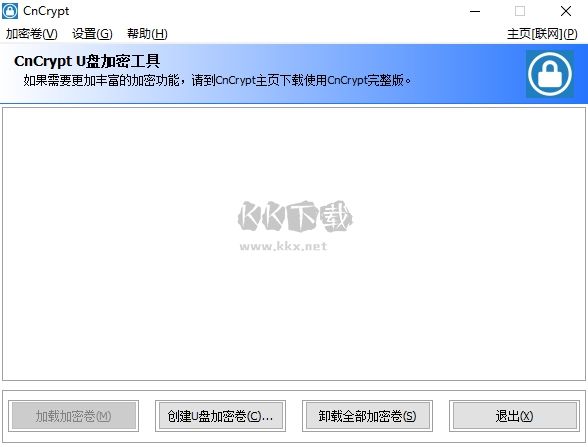
Task: Minimize the CnCrypt window
Action: [475, 11]
